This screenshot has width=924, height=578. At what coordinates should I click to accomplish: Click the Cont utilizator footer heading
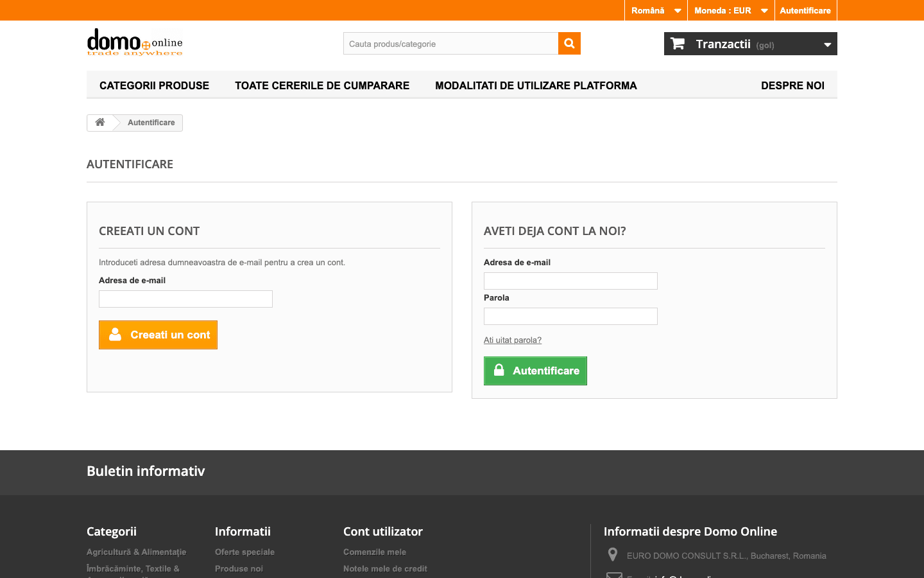(x=383, y=531)
